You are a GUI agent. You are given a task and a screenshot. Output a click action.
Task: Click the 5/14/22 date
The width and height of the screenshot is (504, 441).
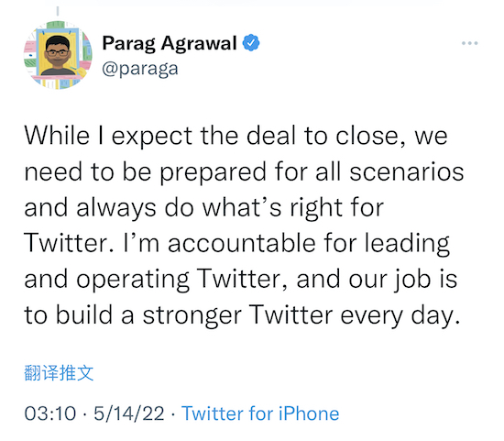(x=129, y=413)
